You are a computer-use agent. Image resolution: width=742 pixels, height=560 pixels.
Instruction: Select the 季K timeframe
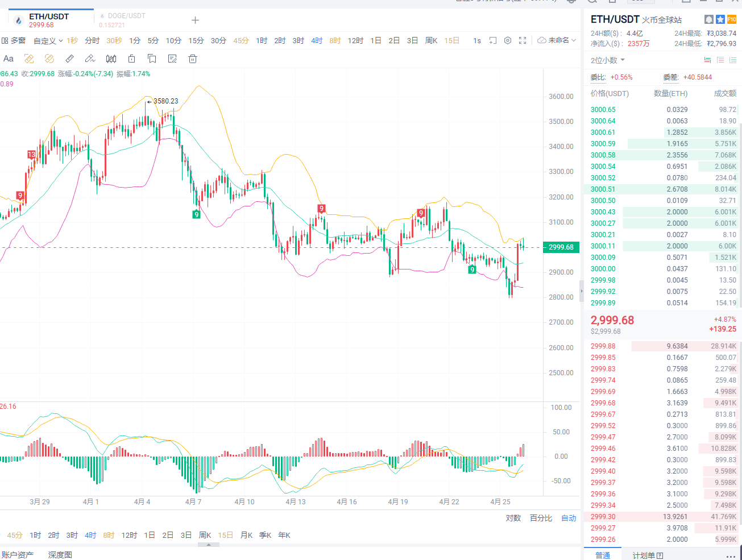[x=265, y=535]
